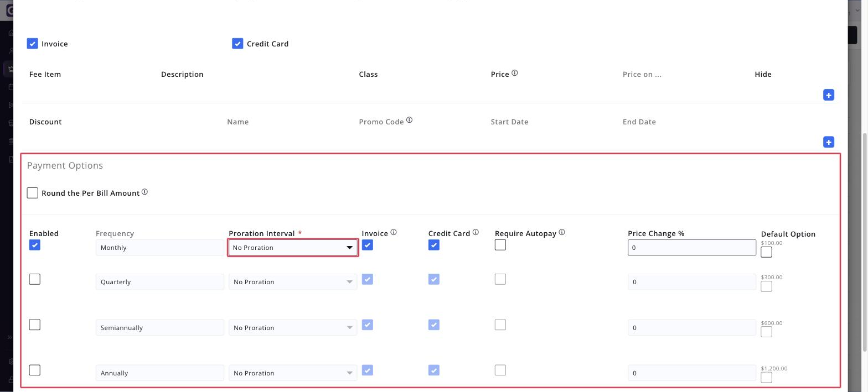This screenshot has height=392, width=868.
Task: Click the Proration Interval column header
Action: [x=262, y=233]
